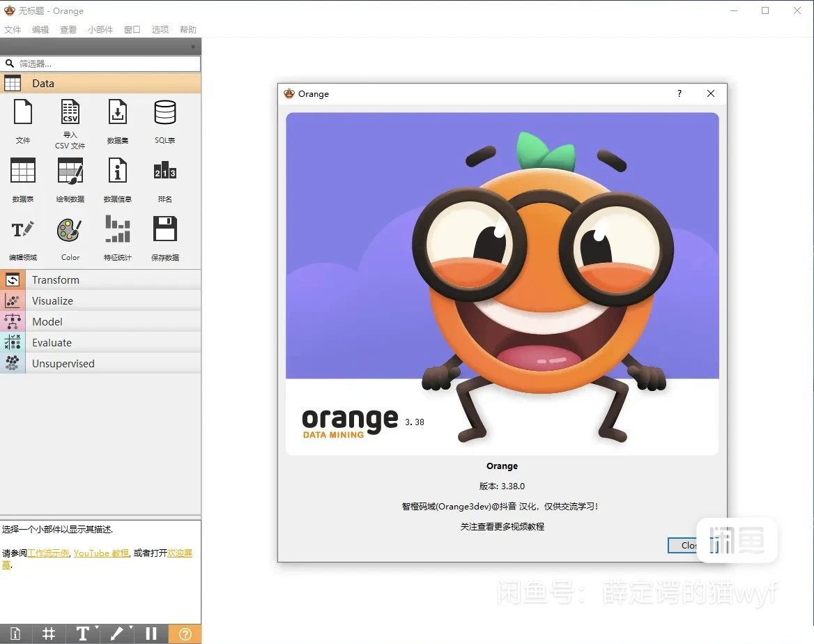
Task: Open the 选项 menu in menu bar
Action: point(160,30)
